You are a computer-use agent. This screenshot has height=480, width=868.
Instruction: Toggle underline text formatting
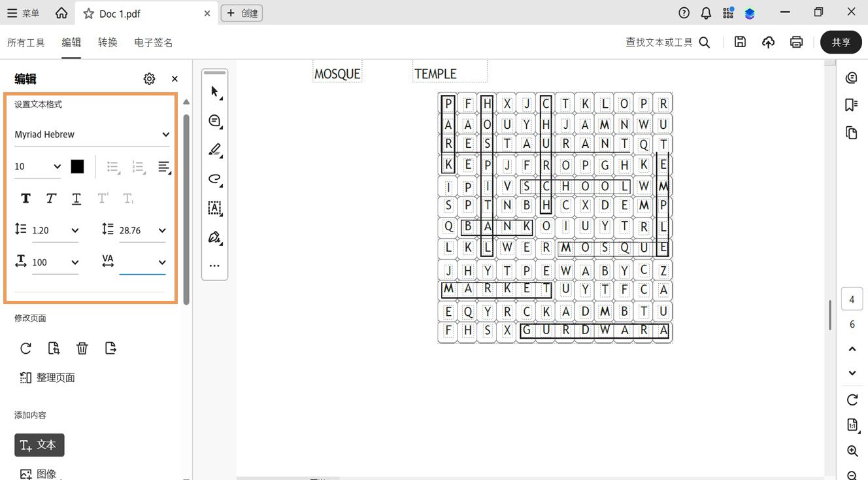(x=76, y=198)
